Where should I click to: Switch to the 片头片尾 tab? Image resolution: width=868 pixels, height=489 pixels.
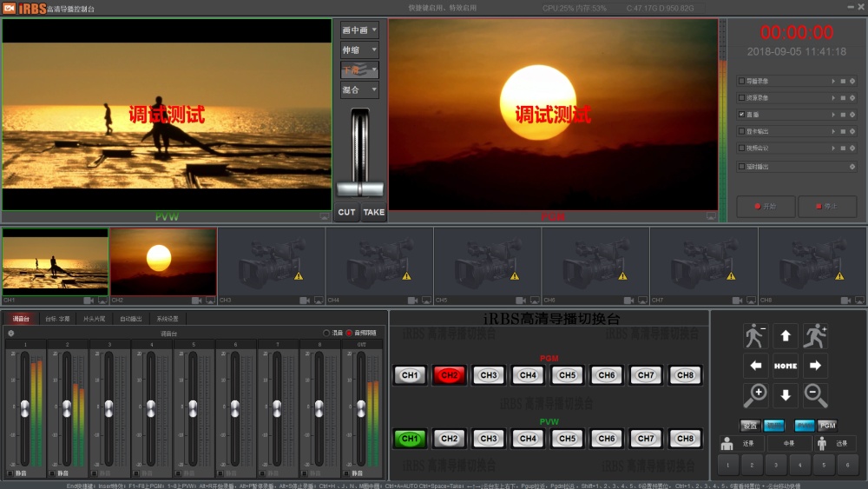(x=94, y=319)
